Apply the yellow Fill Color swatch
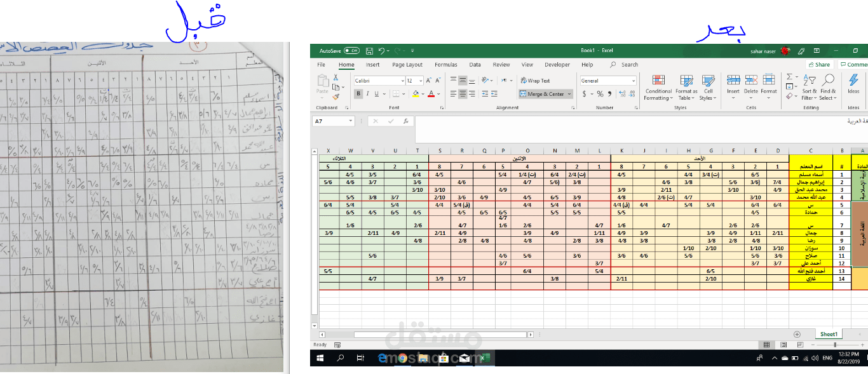Viewport: 868px width, 374px height. [416, 94]
